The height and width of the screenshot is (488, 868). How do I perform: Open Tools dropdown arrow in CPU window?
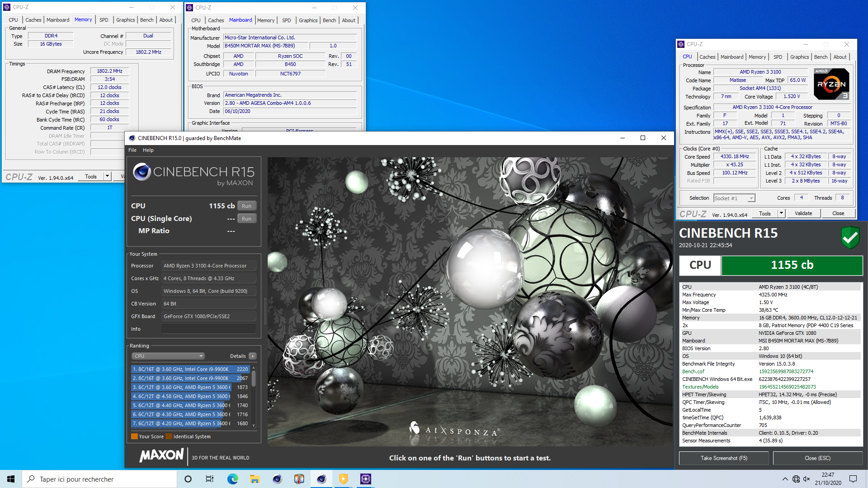[x=781, y=213]
